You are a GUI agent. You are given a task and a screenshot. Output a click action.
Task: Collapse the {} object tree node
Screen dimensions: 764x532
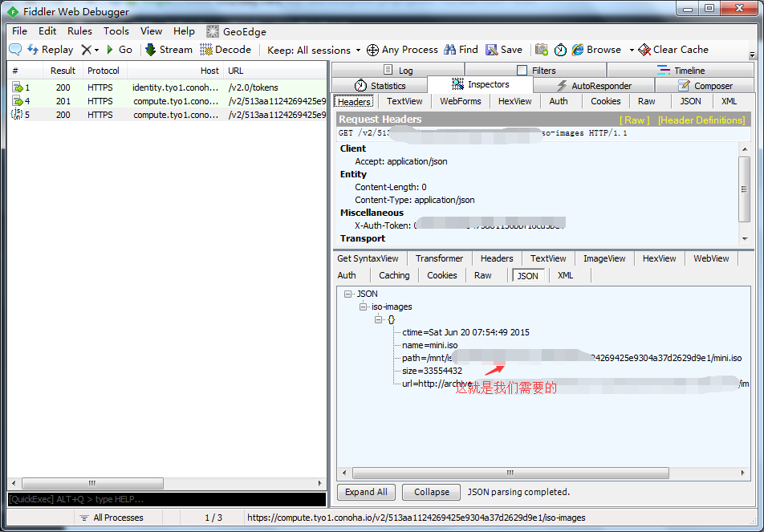click(378, 319)
